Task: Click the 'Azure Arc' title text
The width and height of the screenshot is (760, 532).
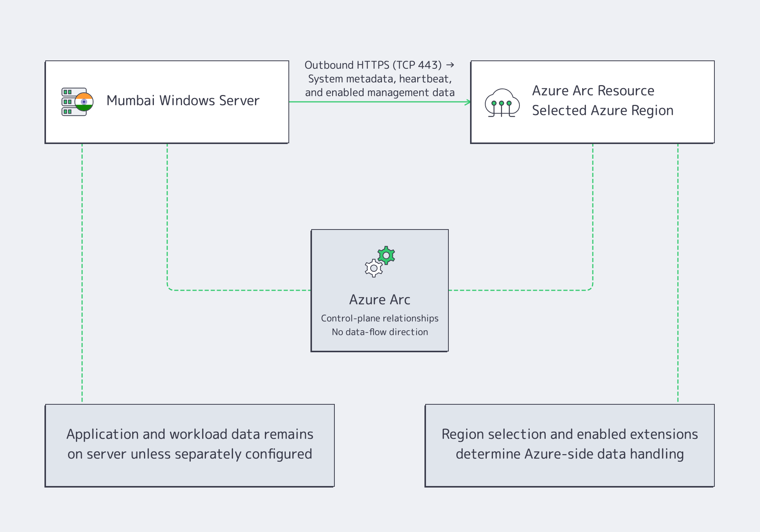Action: pyautogui.click(x=380, y=300)
